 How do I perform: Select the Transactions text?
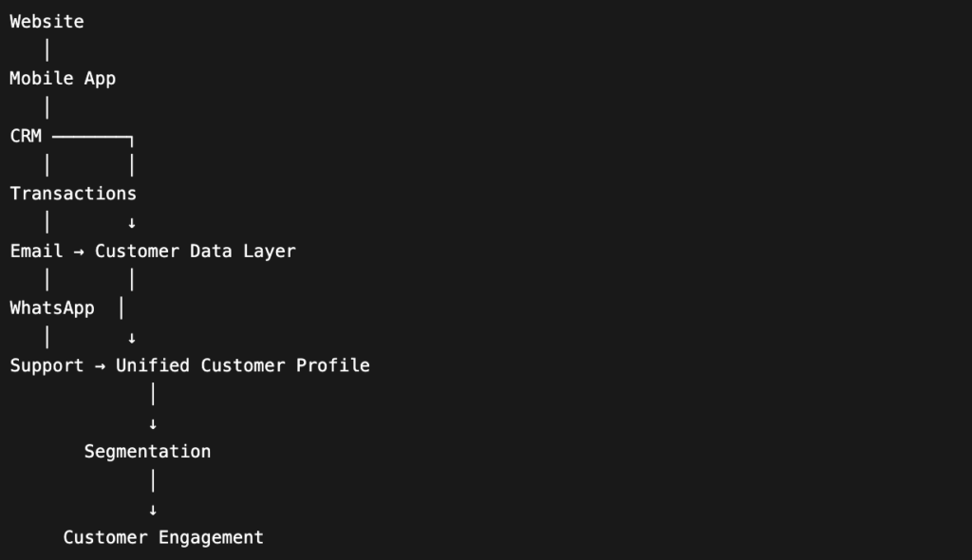73,194
